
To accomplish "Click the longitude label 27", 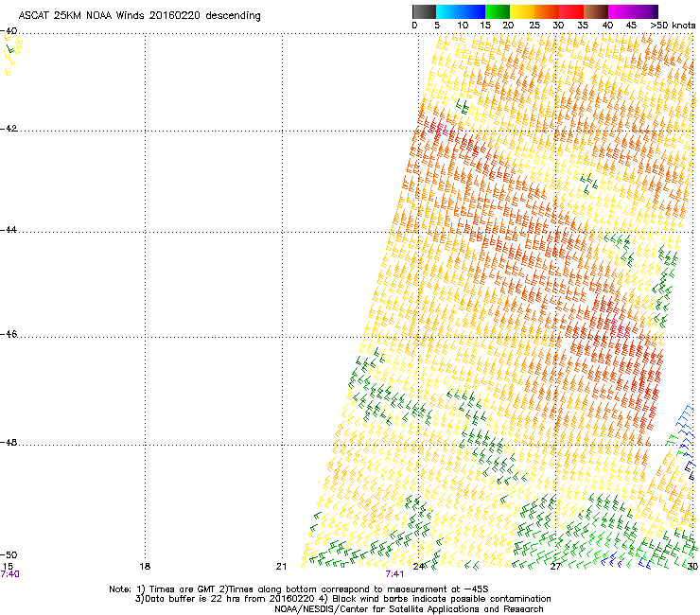I will [555, 567].
